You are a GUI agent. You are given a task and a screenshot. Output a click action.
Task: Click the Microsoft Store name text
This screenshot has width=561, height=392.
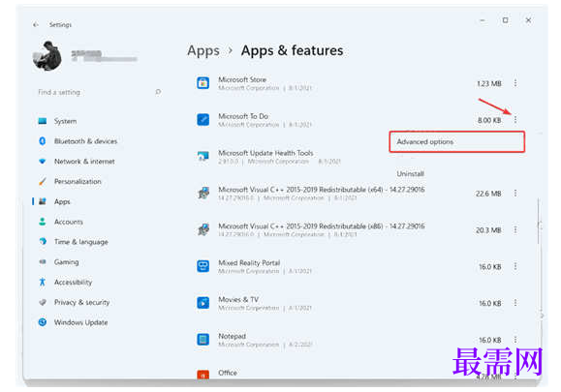pyautogui.click(x=242, y=79)
